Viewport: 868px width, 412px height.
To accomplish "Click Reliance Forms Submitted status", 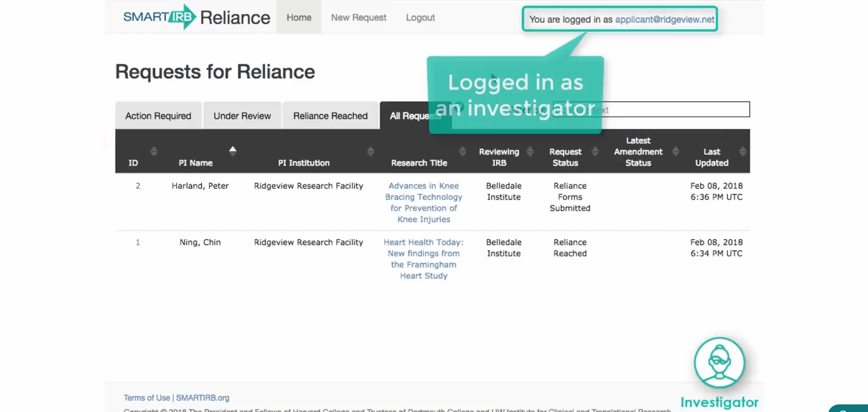I will pos(570,197).
